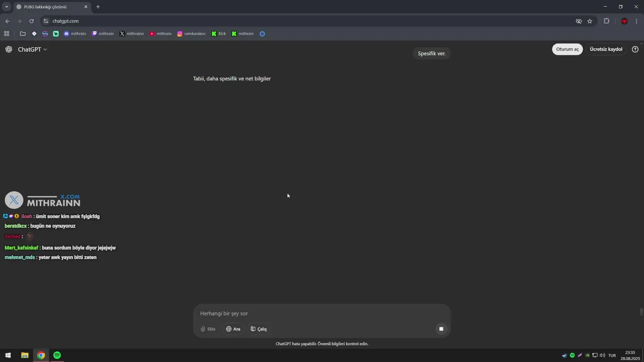Click the blue swirl bookmark icon
Screen dimensions: 644x362
click(45, 34)
